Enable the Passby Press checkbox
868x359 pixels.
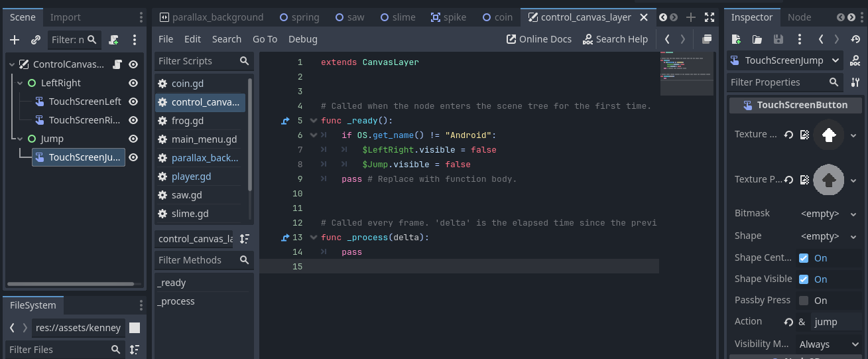[804, 301]
